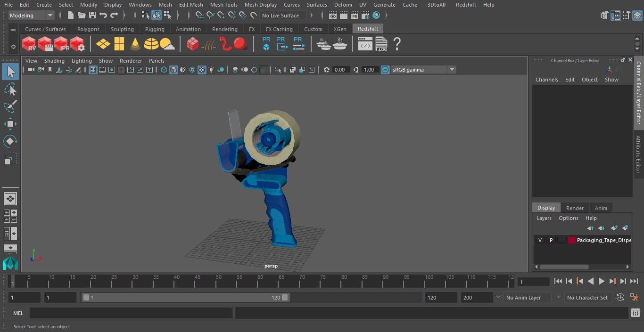Click the layer list horizontal scrollbar
The image size is (644, 332).
564,267
